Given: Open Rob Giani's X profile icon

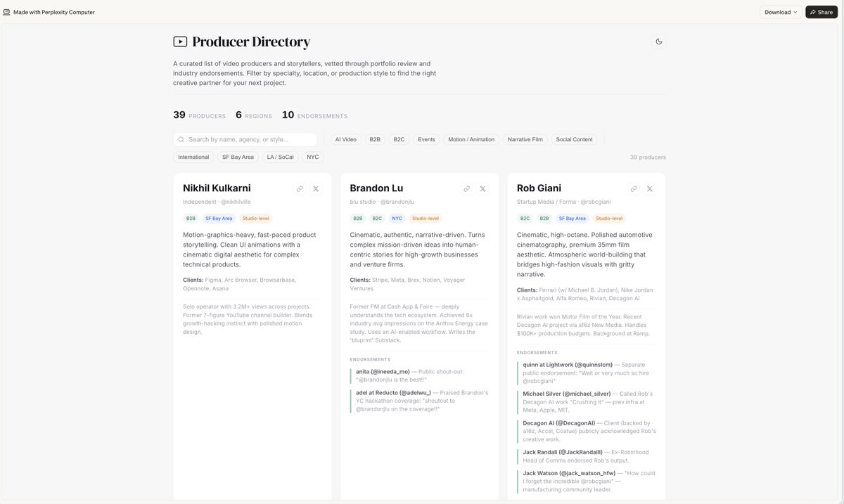Looking at the screenshot, I should 650,188.
